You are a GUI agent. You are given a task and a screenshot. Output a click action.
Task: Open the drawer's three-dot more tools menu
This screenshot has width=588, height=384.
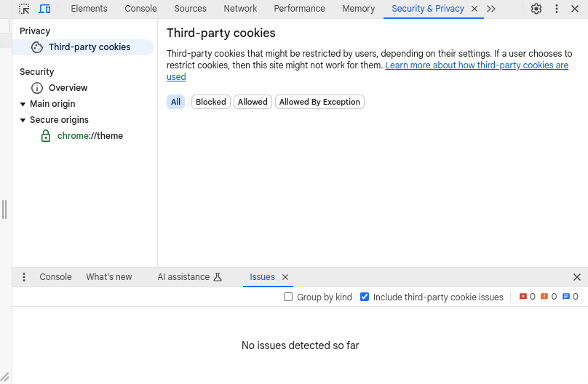pyautogui.click(x=24, y=277)
